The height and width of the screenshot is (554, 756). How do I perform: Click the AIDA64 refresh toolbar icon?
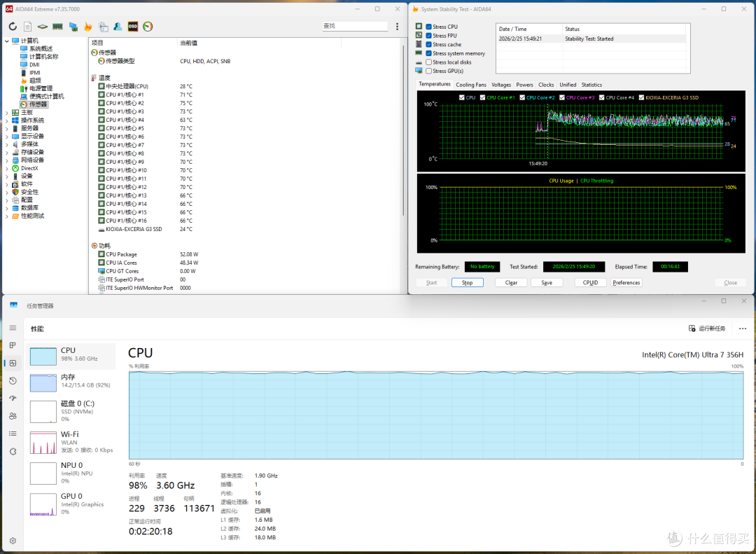pyautogui.click(x=13, y=27)
